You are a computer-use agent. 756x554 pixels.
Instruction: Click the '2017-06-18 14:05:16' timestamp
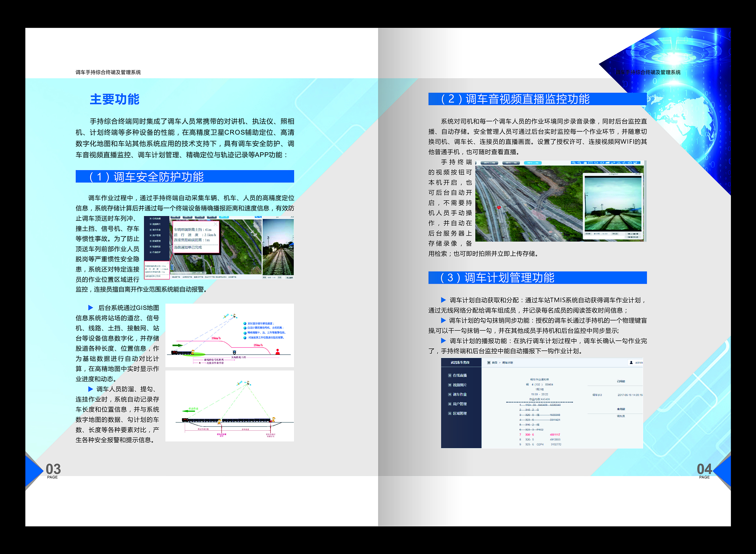coord(630,395)
